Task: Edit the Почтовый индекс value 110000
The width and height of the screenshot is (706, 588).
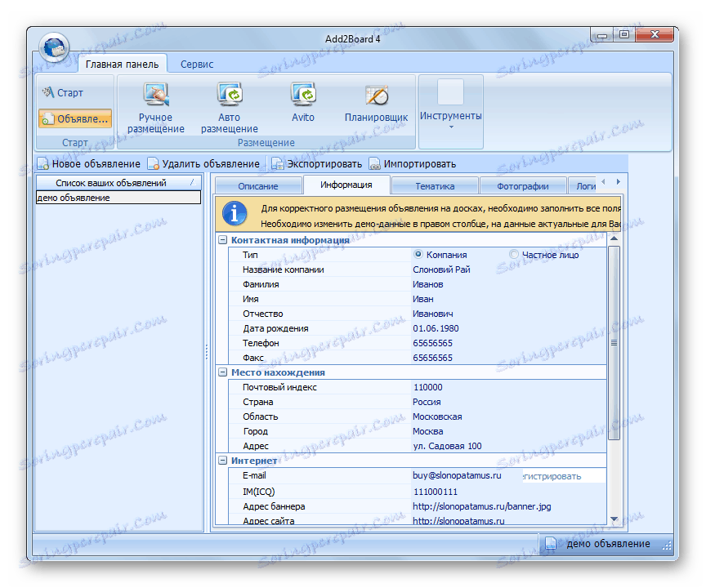Action: [x=427, y=387]
